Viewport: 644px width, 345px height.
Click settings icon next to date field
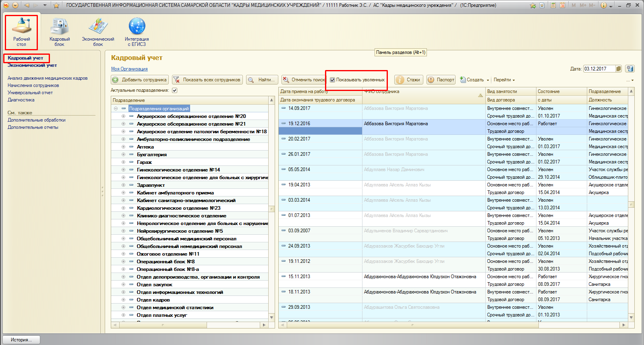tap(630, 69)
